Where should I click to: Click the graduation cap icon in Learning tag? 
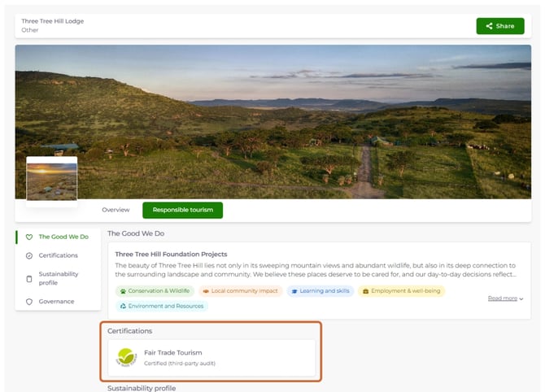294,291
